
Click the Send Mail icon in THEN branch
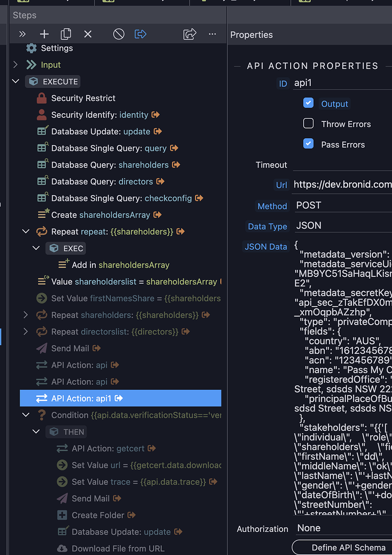coord(62,498)
